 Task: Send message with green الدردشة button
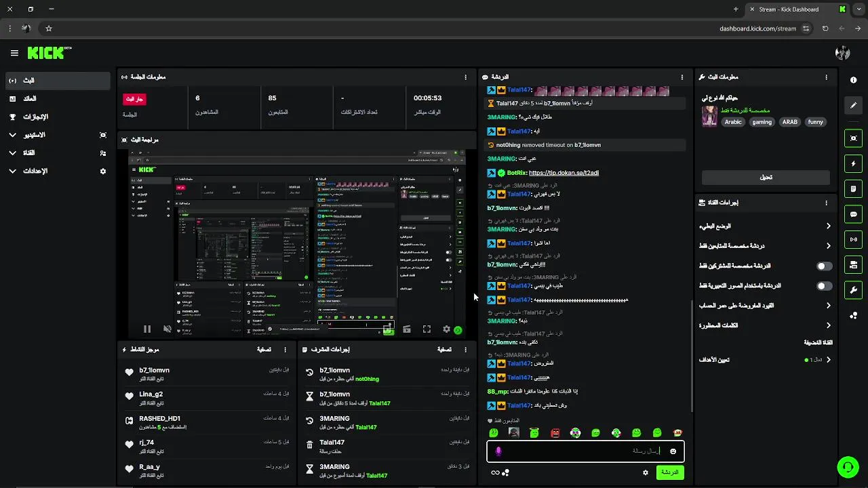pyautogui.click(x=670, y=472)
